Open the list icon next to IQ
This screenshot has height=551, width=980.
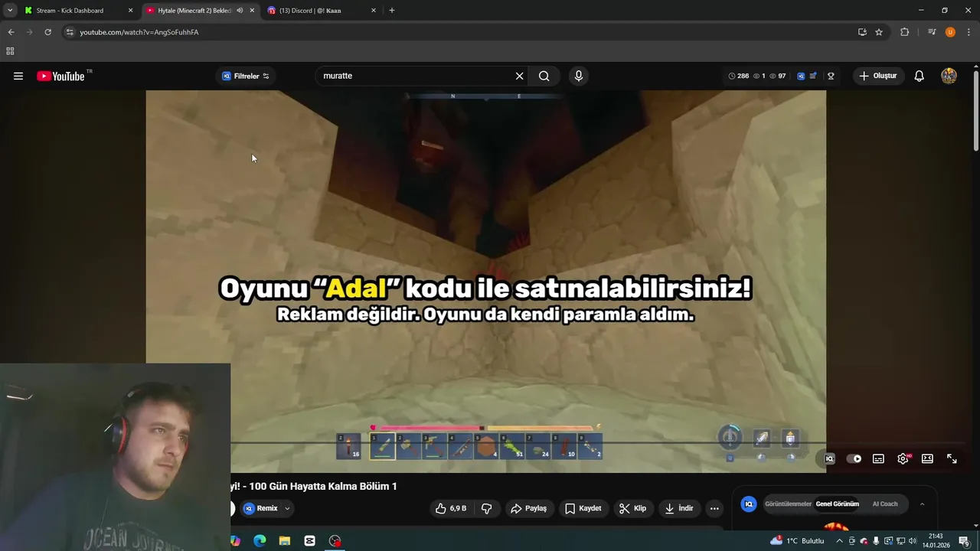(813, 76)
